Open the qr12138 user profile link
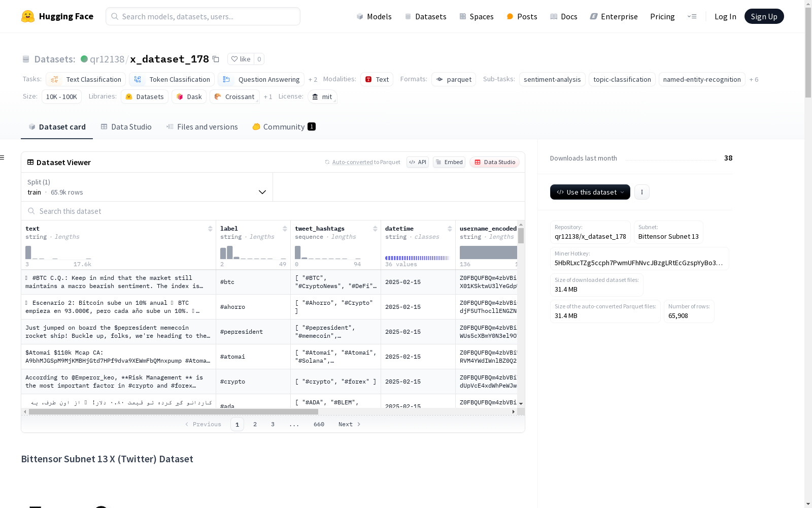Viewport: 812px width, 508px height. pos(107,59)
